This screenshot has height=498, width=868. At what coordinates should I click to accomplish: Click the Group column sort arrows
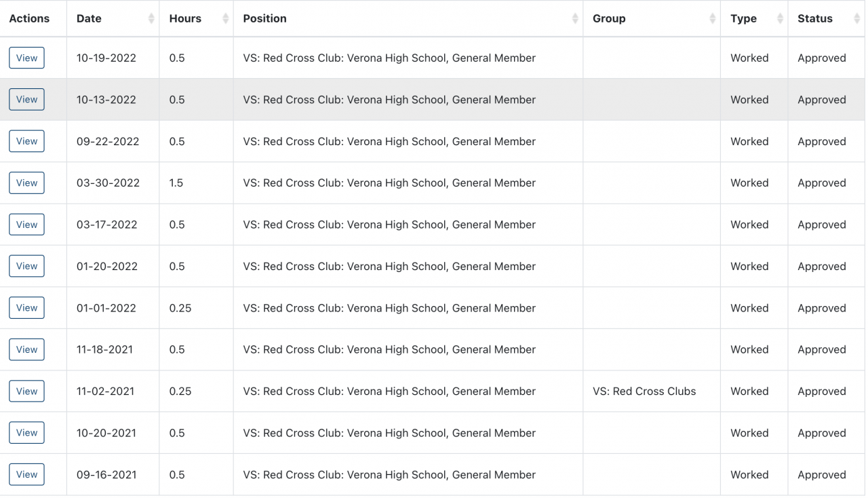pos(712,19)
